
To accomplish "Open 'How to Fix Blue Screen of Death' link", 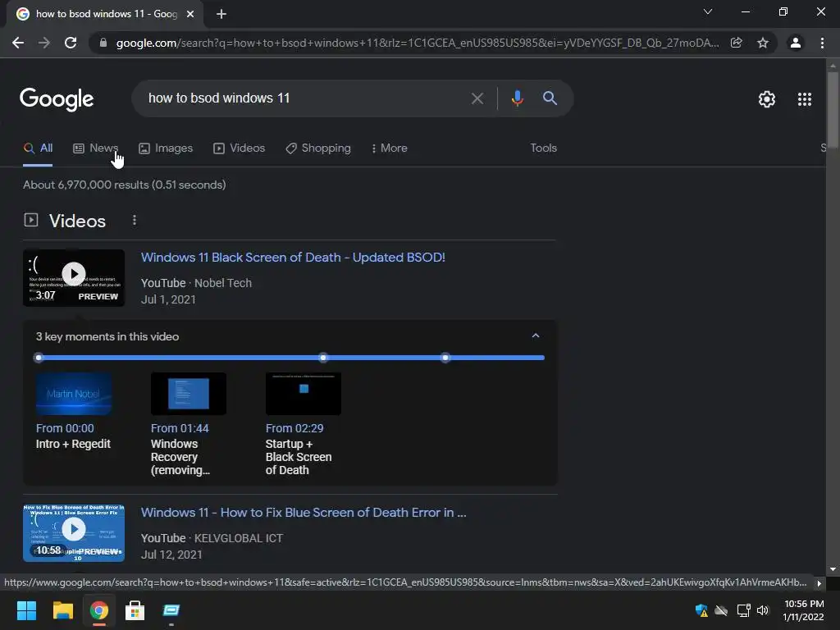I will pos(304,513).
